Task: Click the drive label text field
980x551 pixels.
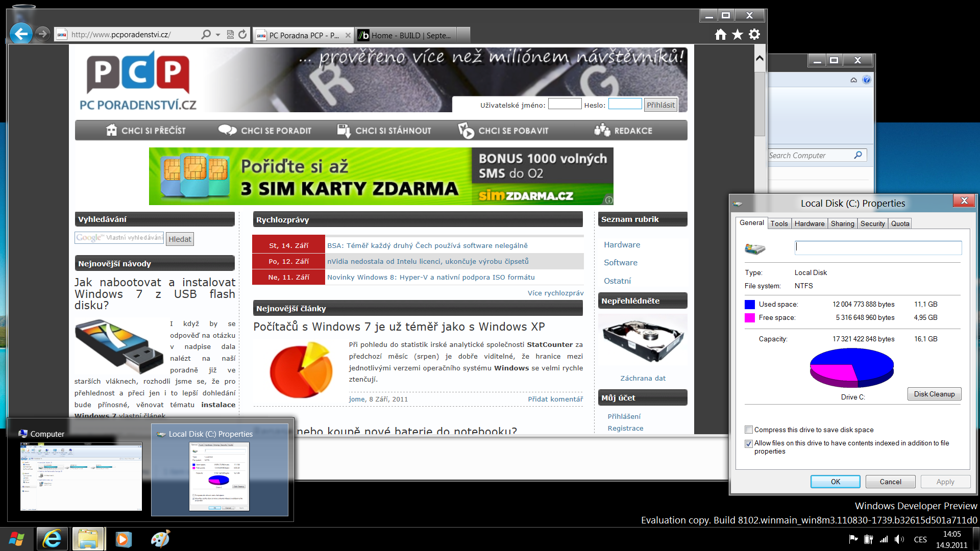Action: coord(878,248)
